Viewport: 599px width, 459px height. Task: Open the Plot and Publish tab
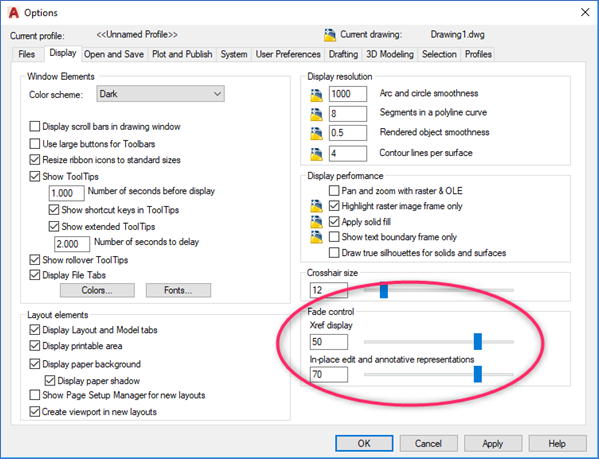point(182,54)
